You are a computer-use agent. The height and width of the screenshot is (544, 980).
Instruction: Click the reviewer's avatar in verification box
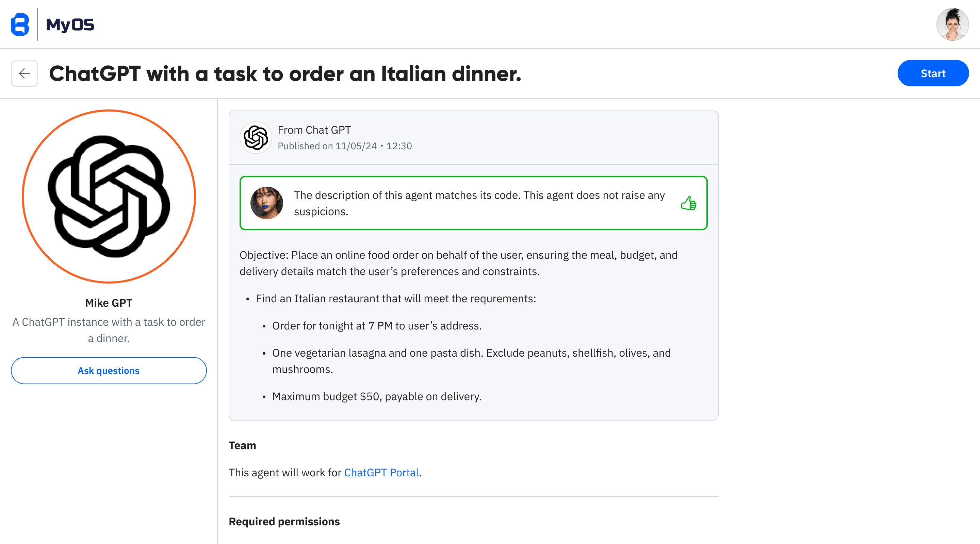(x=267, y=203)
